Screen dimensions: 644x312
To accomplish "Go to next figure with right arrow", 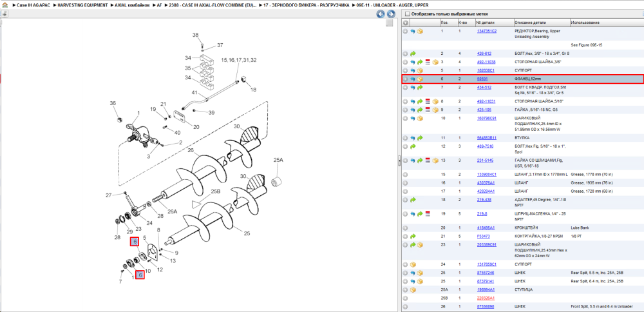I will 391,14.
